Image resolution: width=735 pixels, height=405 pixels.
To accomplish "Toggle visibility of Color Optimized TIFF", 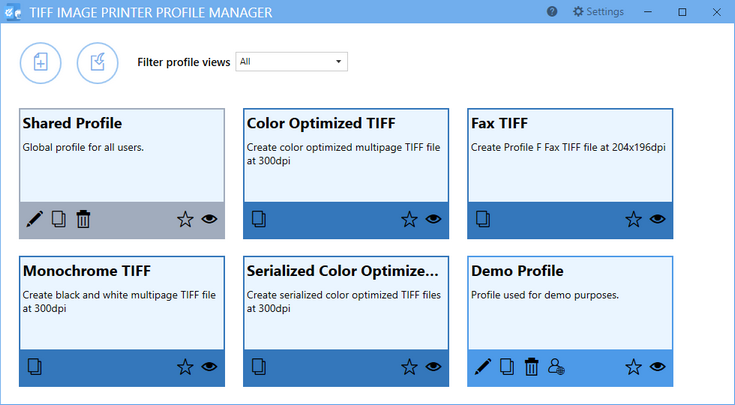I will click(434, 219).
